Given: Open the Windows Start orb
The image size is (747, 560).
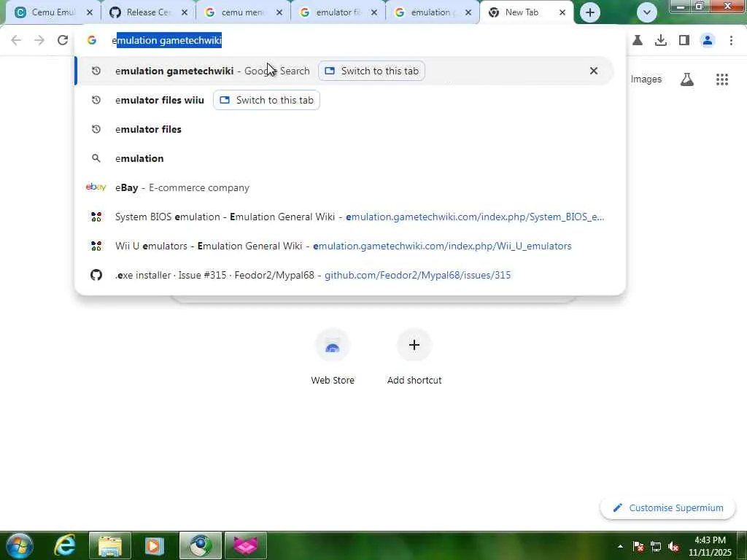Looking at the screenshot, I should pyautogui.click(x=20, y=545).
